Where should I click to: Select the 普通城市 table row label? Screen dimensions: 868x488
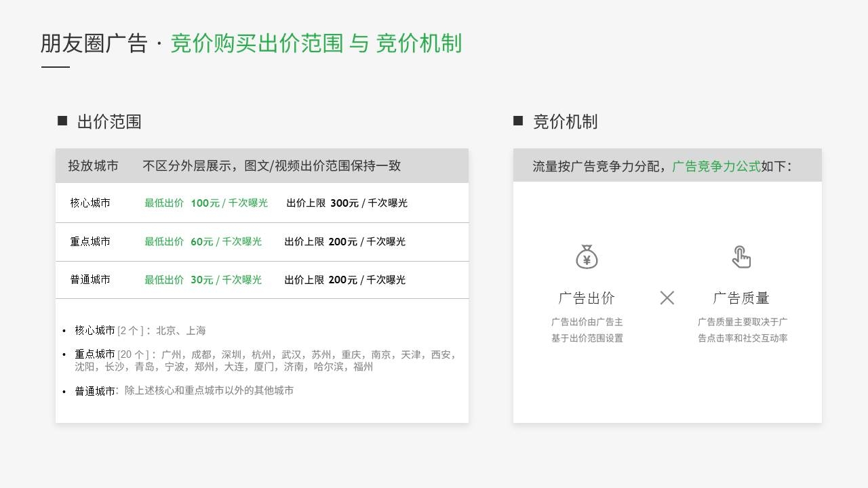tap(90, 279)
